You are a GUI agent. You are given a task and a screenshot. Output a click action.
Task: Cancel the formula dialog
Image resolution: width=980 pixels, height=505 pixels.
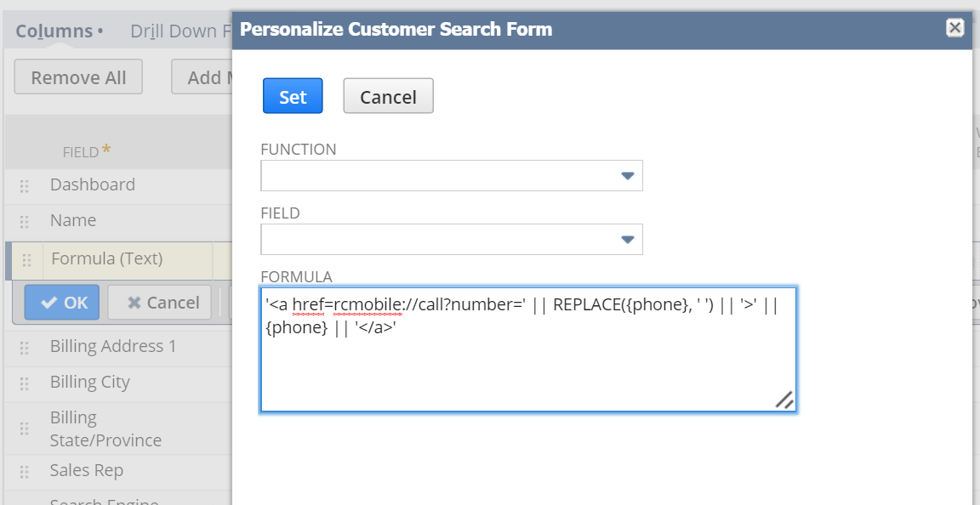coord(388,97)
